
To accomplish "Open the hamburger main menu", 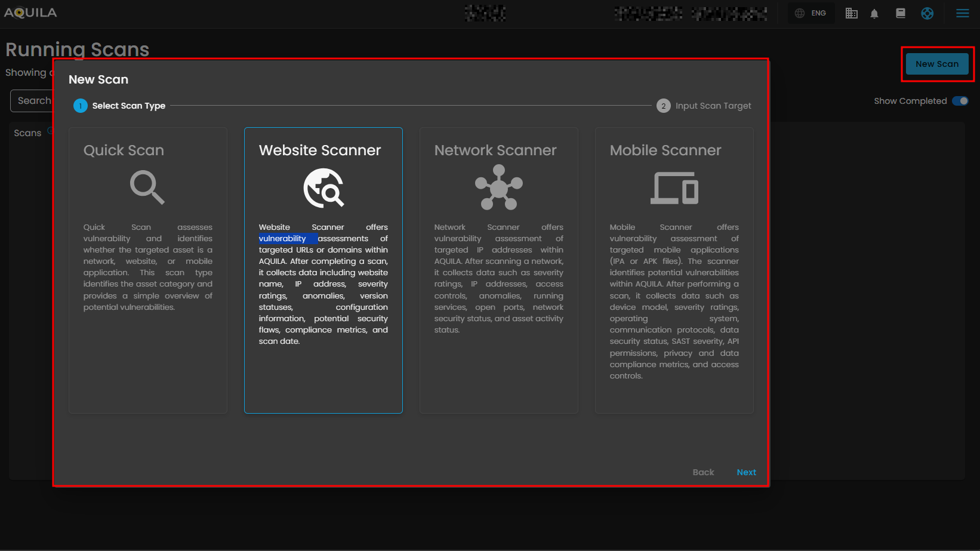I will click(x=962, y=13).
